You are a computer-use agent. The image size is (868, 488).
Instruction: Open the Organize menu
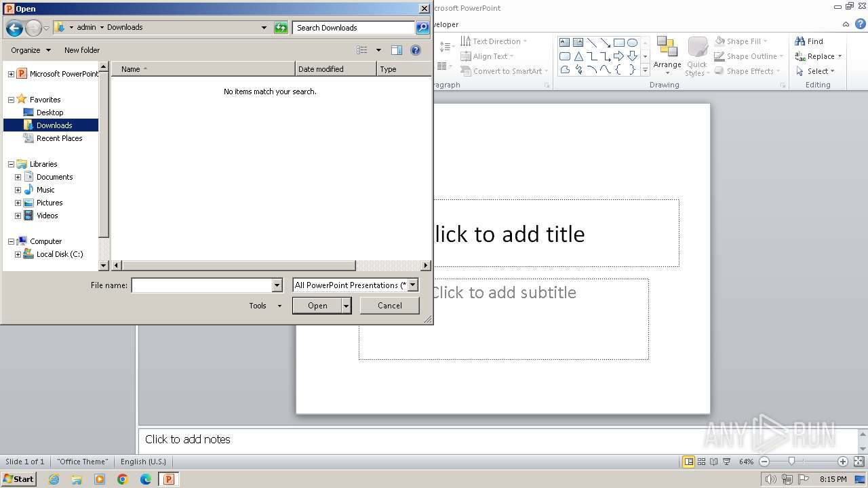click(x=31, y=50)
